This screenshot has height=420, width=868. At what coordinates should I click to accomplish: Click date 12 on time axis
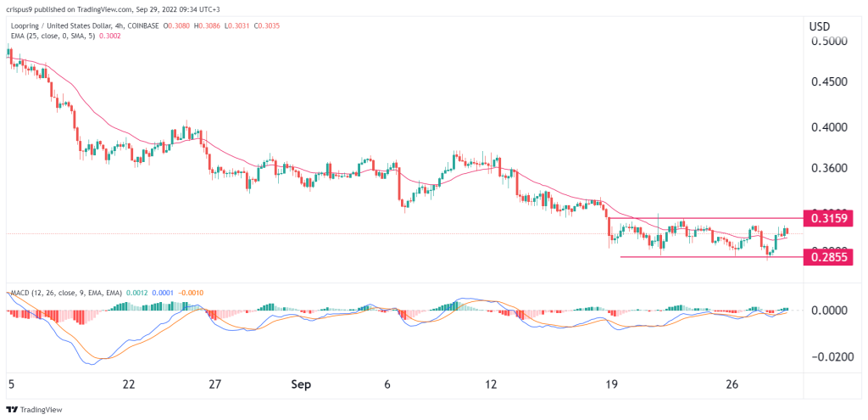(490, 384)
